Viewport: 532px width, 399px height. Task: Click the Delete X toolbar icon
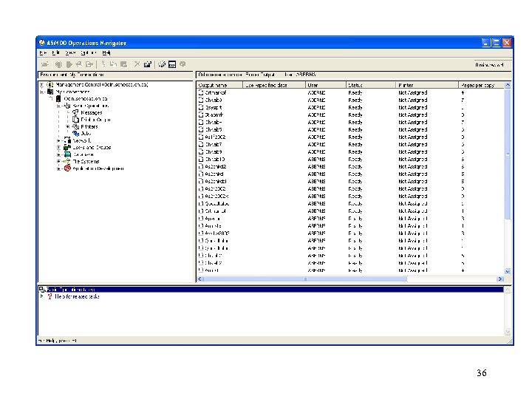tap(137, 64)
